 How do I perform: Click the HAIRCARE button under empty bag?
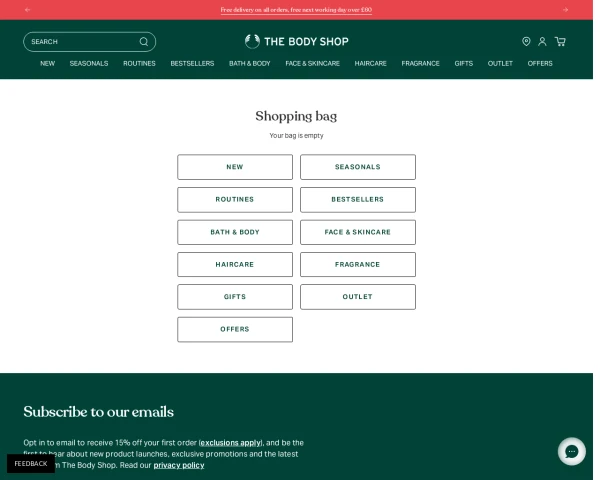235,264
